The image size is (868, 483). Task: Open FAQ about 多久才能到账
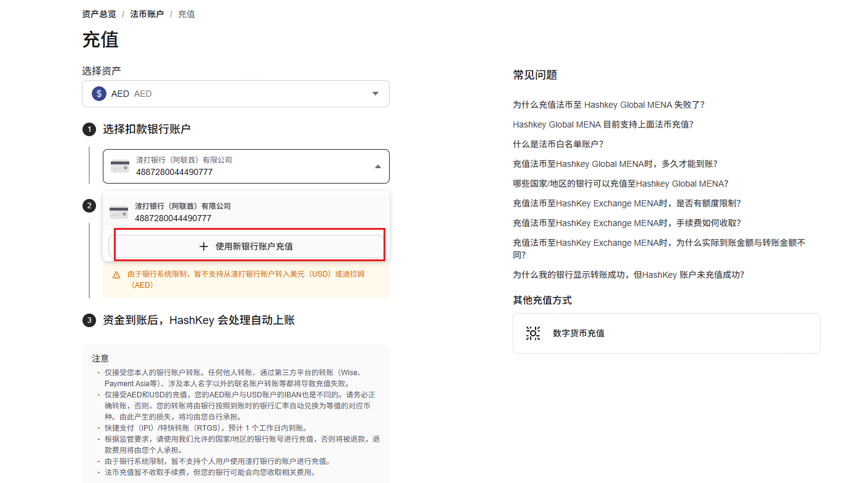(614, 164)
